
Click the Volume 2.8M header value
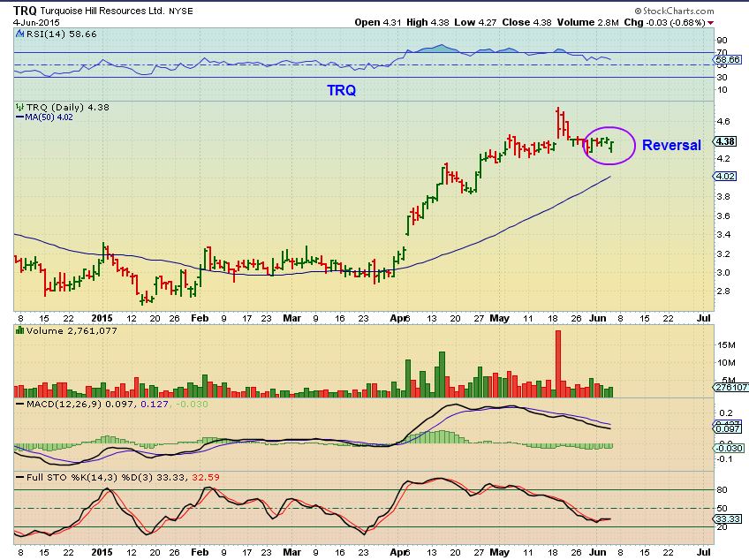click(x=587, y=22)
